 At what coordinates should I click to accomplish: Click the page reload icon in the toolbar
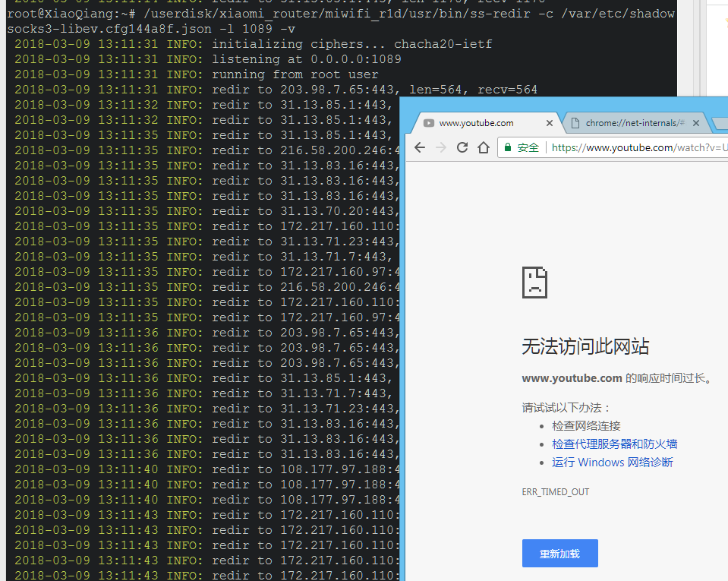click(x=462, y=147)
